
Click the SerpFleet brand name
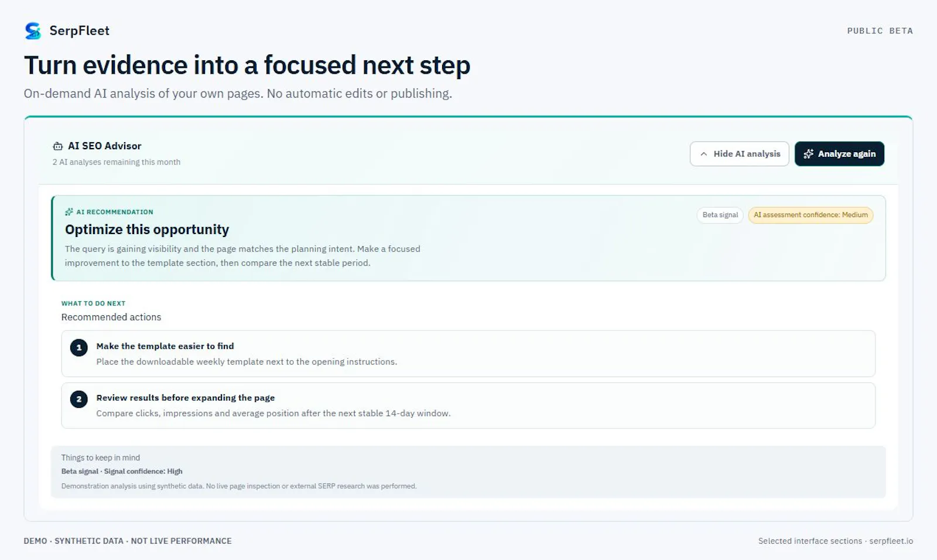click(x=80, y=30)
